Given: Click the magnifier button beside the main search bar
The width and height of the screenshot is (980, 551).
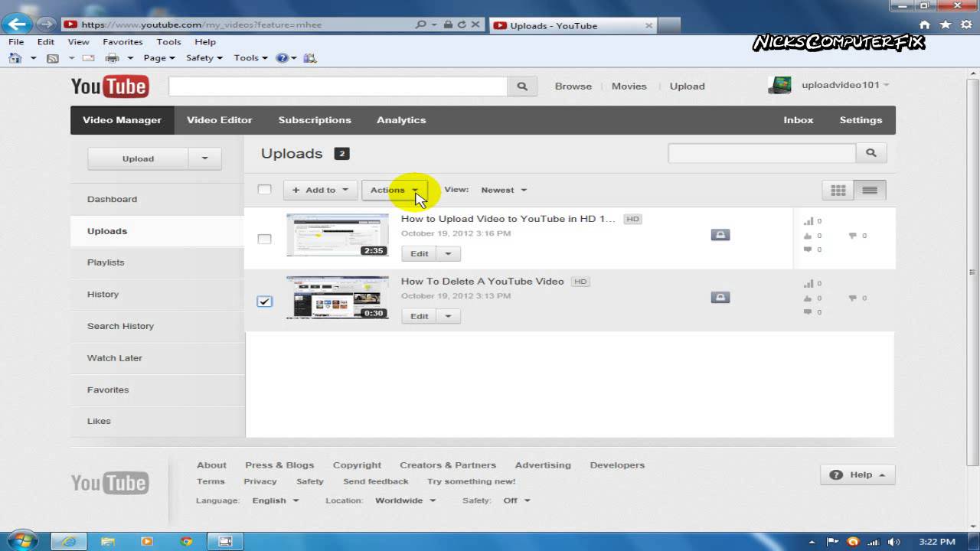Looking at the screenshot, I should pos(522,86).
